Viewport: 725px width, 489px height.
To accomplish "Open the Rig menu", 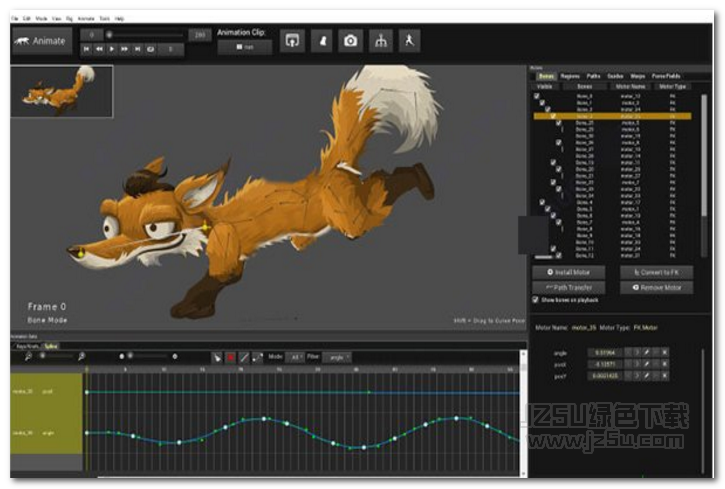I will point(69,18).
